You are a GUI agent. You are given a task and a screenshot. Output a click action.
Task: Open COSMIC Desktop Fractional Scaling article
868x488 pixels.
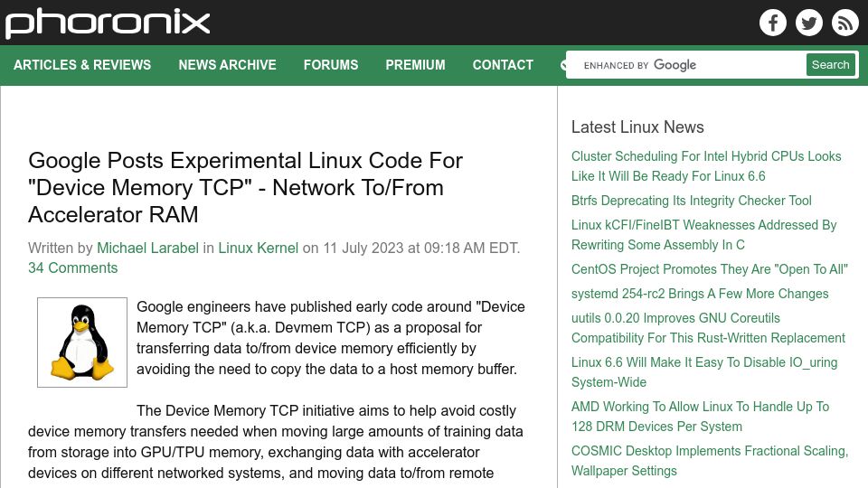click(710, 460)
